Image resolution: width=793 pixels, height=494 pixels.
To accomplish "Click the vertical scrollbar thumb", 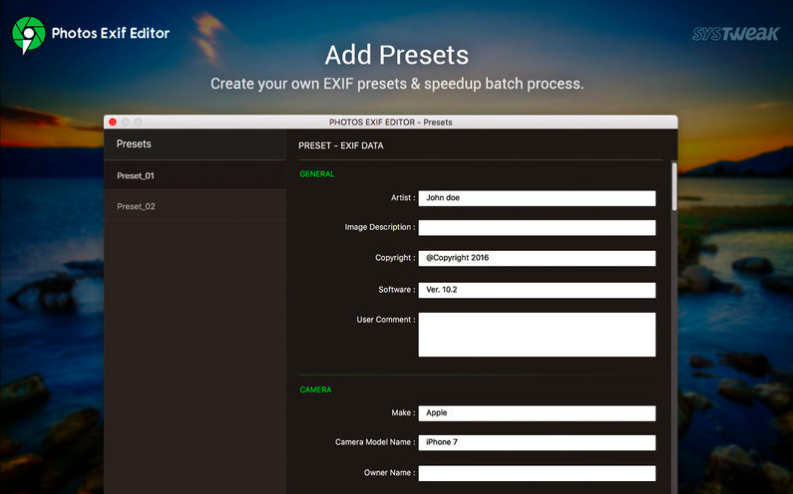I will (674, 186).
